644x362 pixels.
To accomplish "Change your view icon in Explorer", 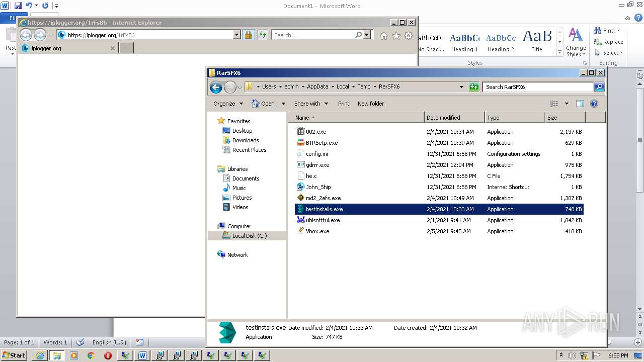I will click(554, 104).
